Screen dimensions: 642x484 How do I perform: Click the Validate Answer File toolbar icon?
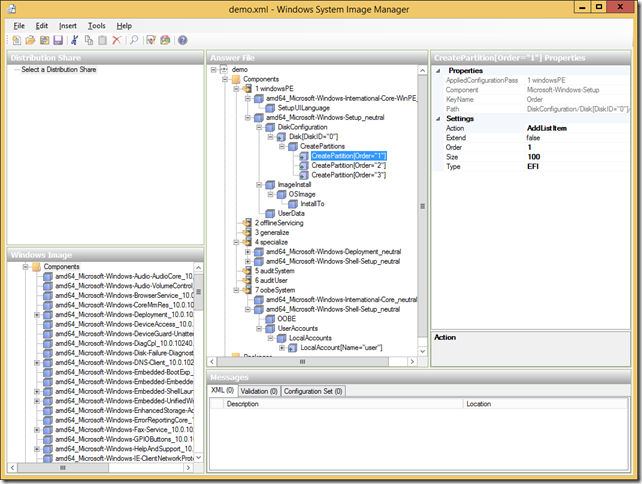[151, 40]
